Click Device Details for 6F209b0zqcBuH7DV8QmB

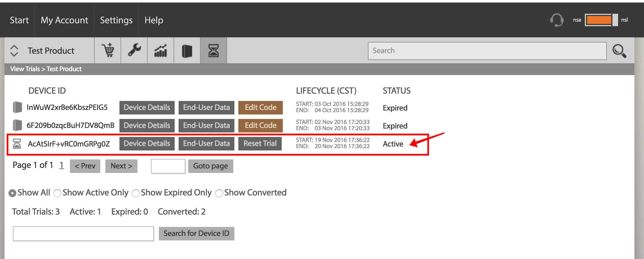pos(147,126)
